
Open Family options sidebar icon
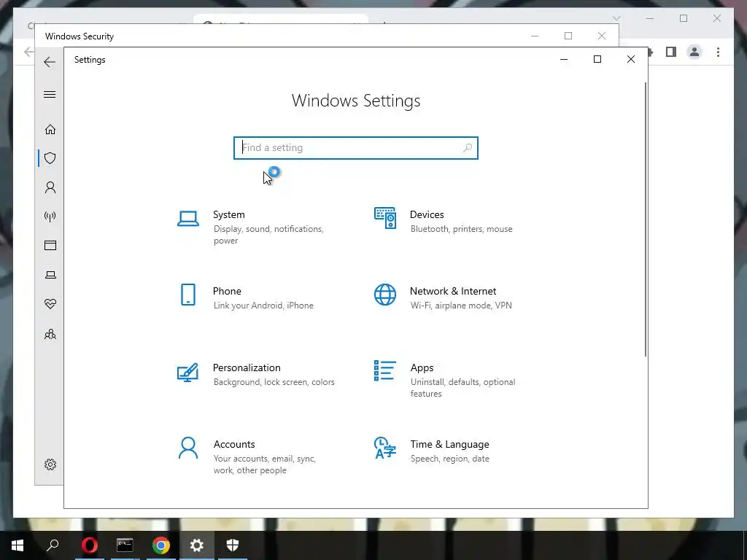pos(50,334)
